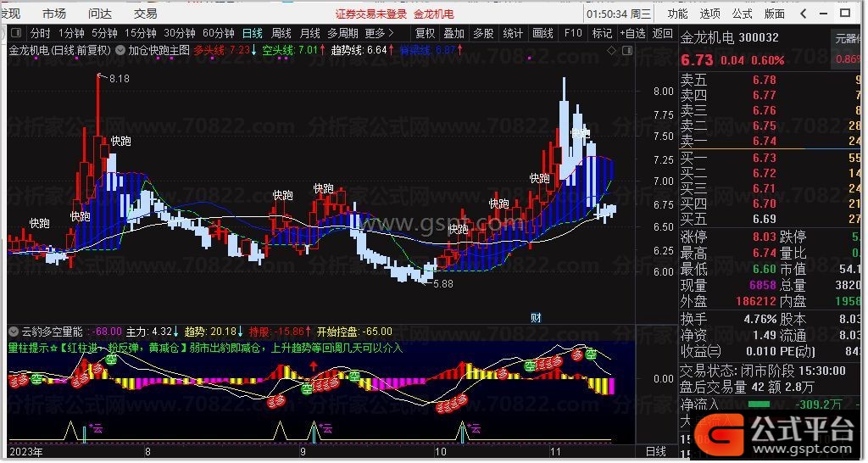Open the 功能 menu
Viewport: 868px width, 463px height.
[x=677, y=14]
